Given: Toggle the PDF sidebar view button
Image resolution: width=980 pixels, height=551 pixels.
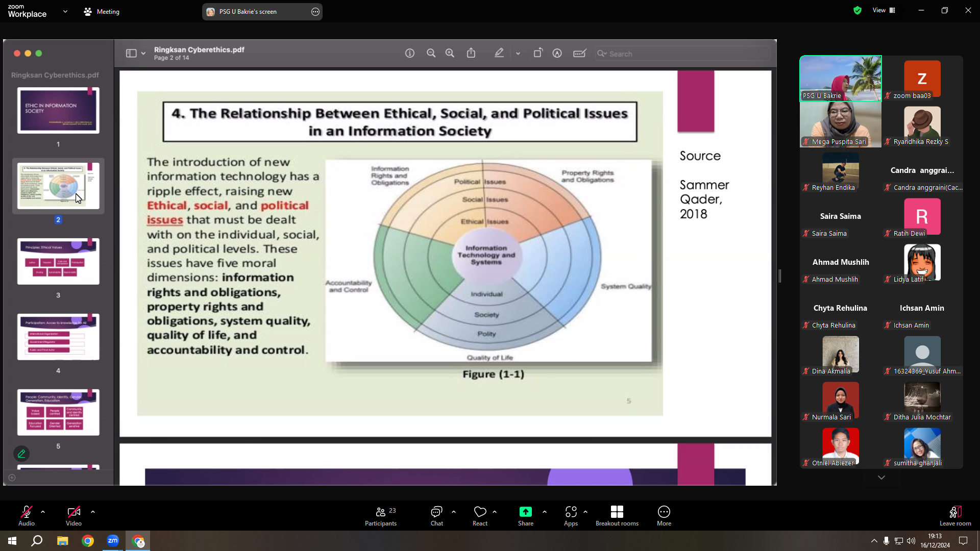Looking at the screenshot, I should click(131, 53).
